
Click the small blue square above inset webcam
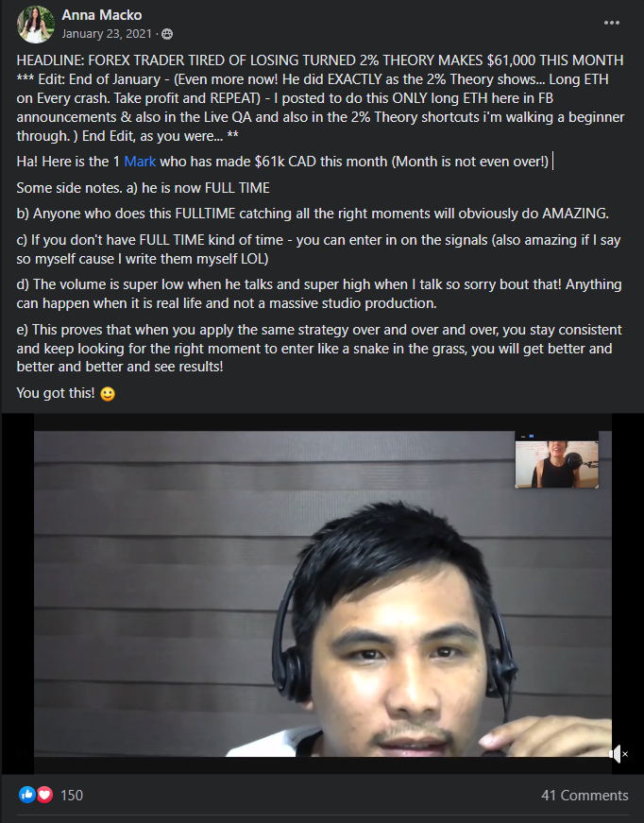[x=532, y=437]
